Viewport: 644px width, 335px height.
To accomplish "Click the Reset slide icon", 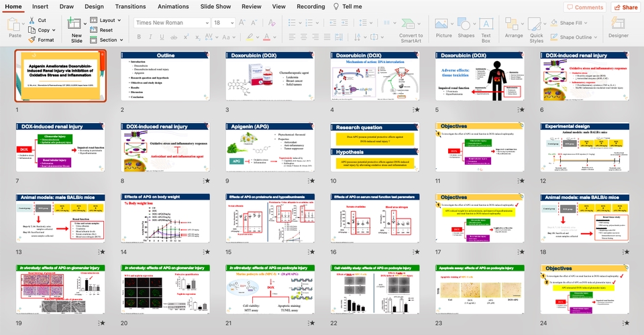I will pos(94,30).
